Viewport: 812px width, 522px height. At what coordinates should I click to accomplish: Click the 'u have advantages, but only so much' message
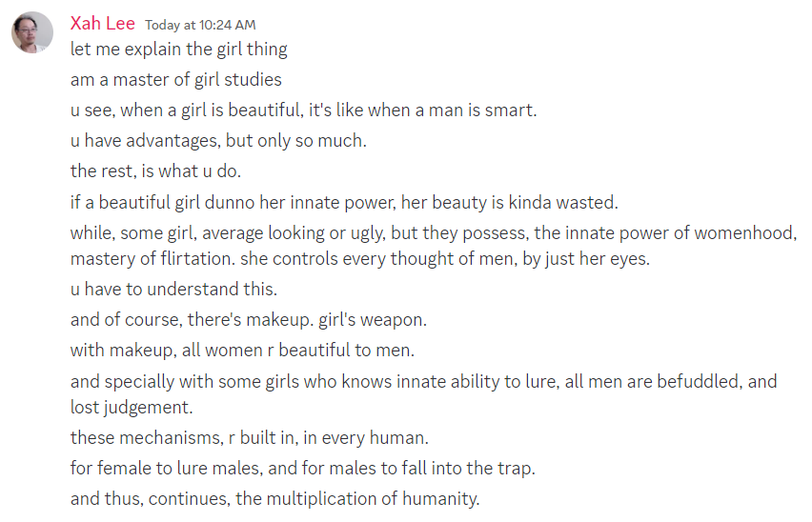point(218,141)
